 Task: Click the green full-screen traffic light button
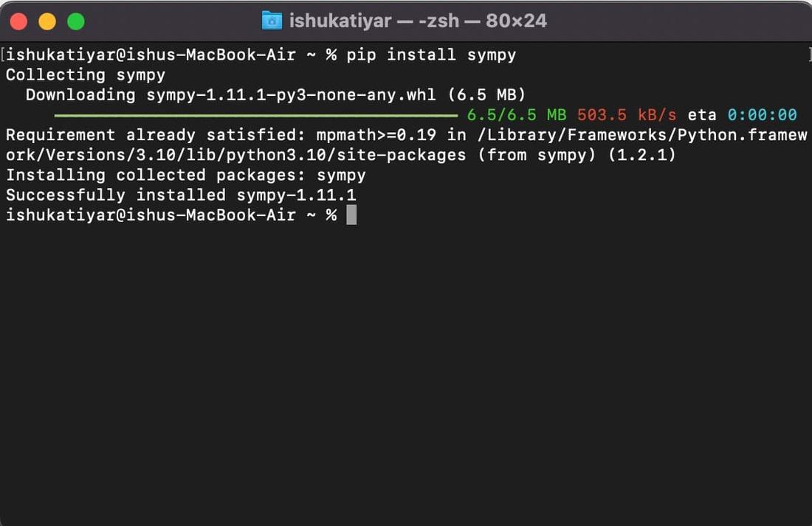coord(74,21)
